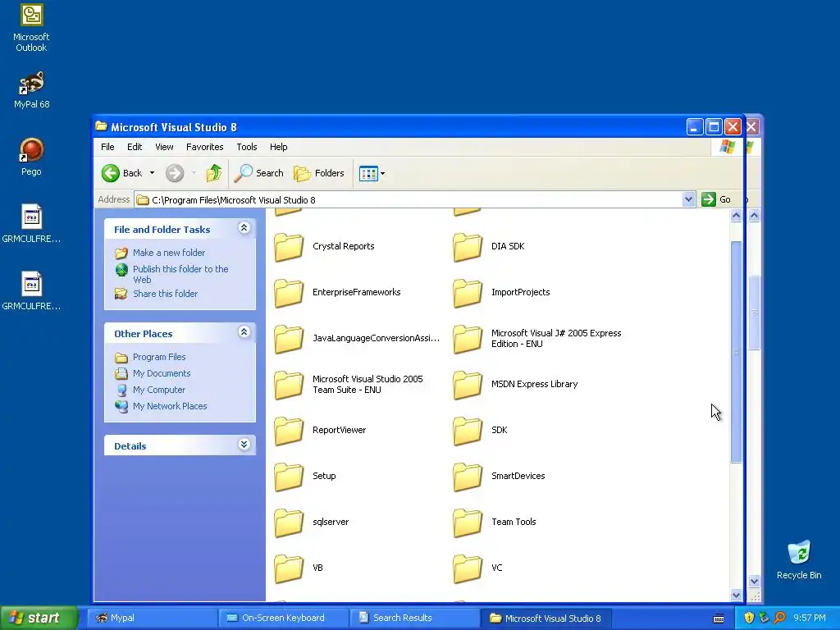Click the file list scroll up arrow
This screenshot has width=840, height=630.
pyautogui.click(x=736, y=216)
